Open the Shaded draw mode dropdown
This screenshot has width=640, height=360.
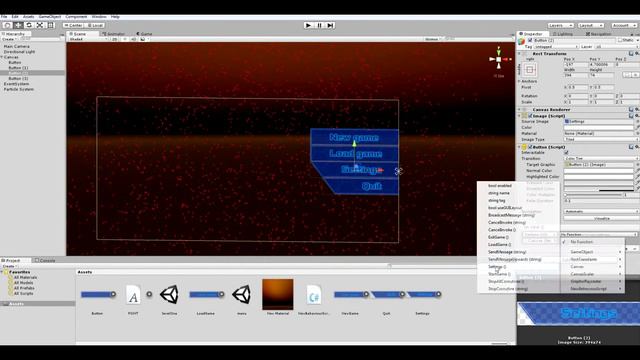pyautogui.click(x=89, y=39)
